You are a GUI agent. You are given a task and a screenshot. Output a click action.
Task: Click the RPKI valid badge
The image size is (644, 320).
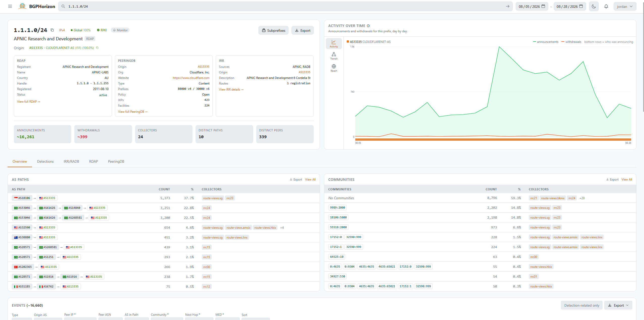pos(102,30)
